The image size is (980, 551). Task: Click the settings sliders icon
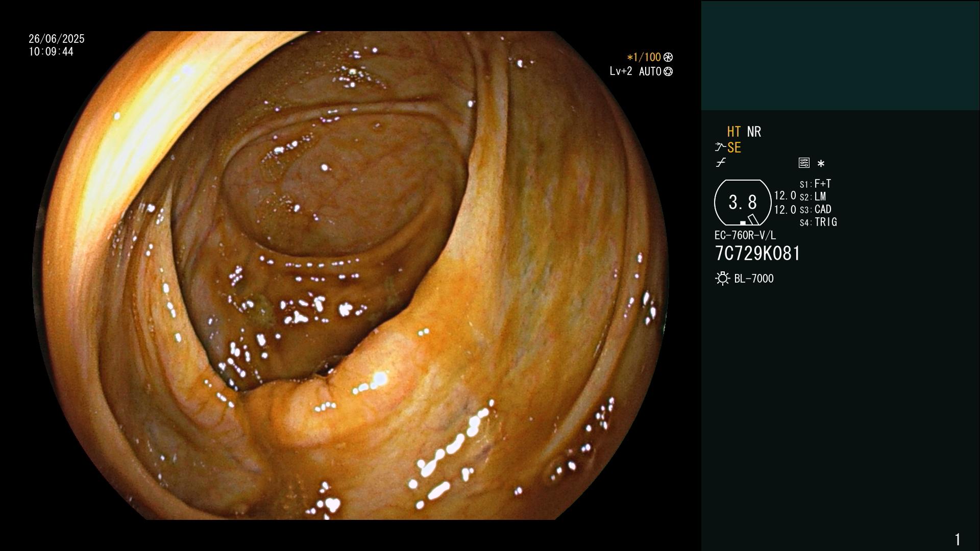804,163
